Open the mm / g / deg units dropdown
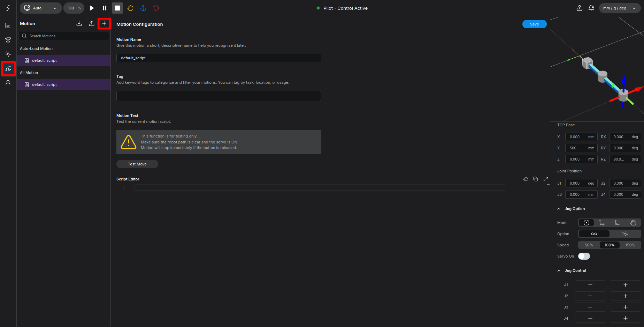The height and width of the screenshot is (327, 644). click(x=620, y=8)
